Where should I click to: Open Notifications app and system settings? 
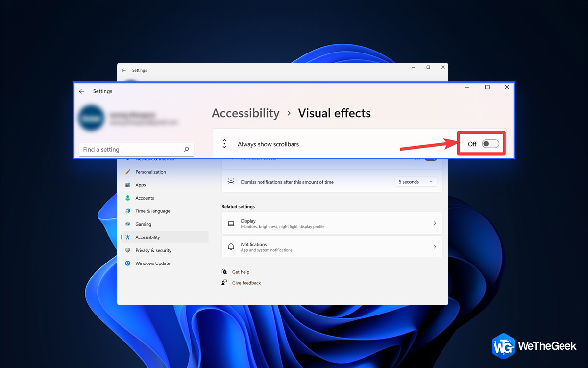(x=332, y=247)
